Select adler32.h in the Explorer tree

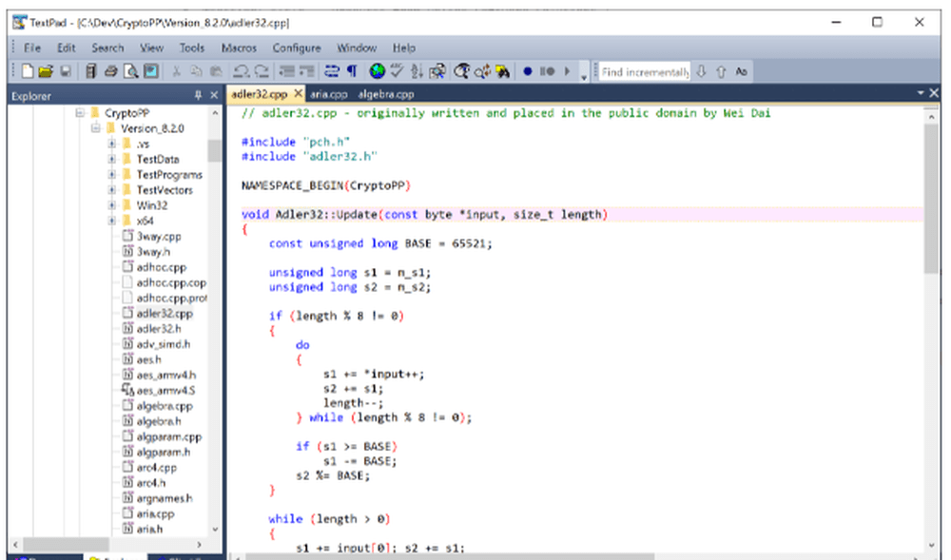[x=159, y=328]
